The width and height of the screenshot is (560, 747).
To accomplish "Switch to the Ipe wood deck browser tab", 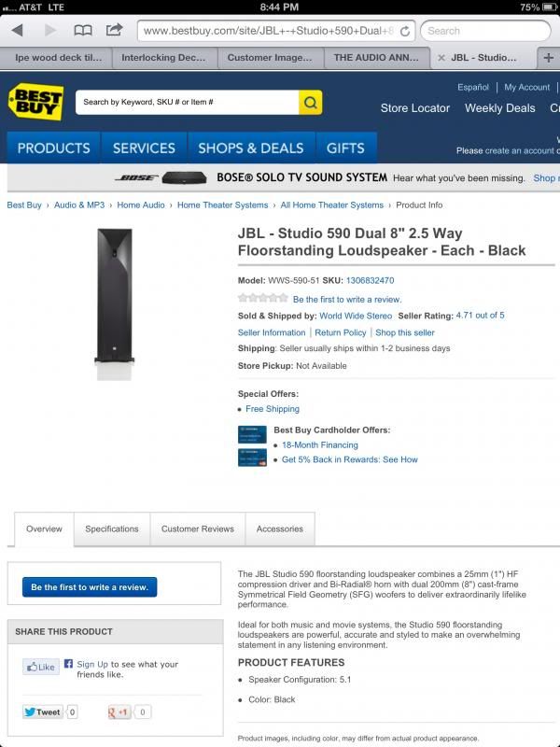I will pyautogui.click(x=56, y=58).
